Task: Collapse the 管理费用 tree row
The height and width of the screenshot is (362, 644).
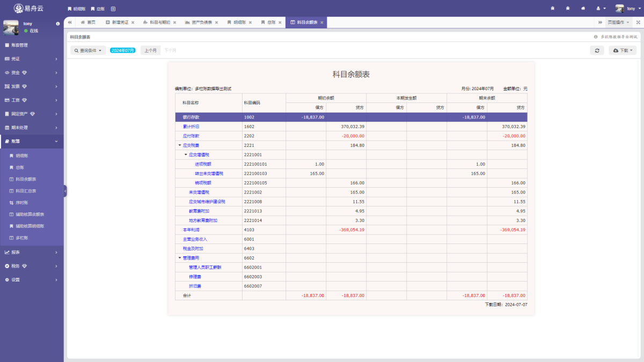Action: (180, 258)
